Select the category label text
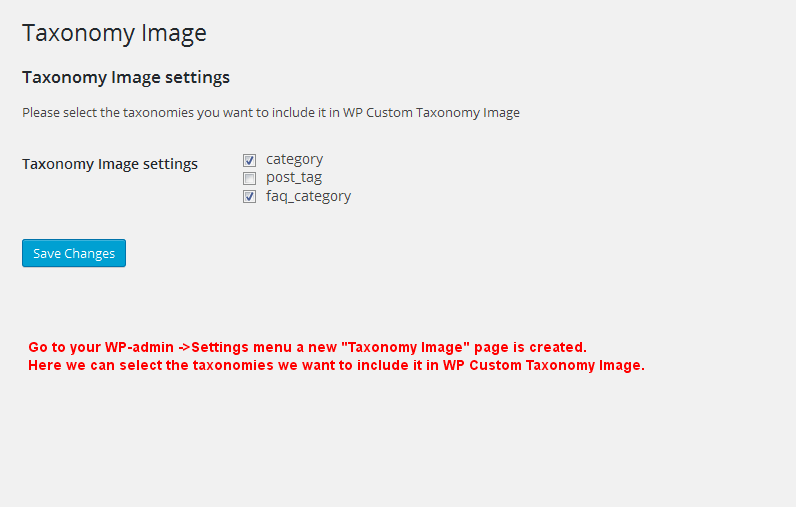 point(294,159)
